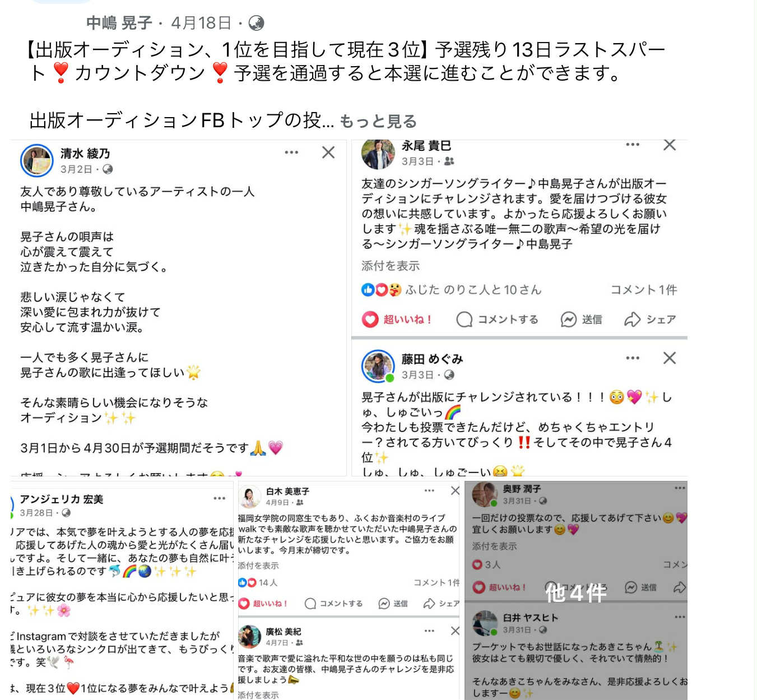757x700 pixels.
Task: Open 清水 綾乃 profile picture
Action: click(x=37, y=160)
